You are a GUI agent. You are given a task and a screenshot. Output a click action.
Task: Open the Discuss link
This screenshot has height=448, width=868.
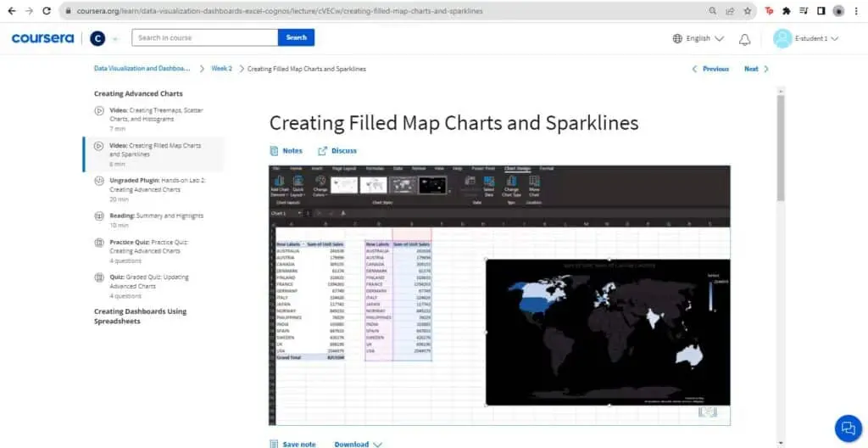tap(337, 151)
